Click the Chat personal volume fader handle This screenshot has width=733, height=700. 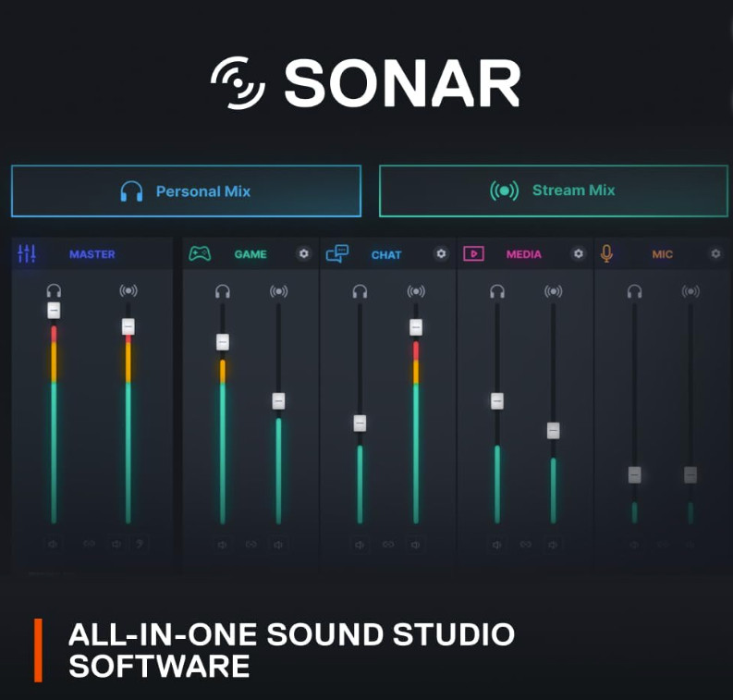tap(360, 424)
